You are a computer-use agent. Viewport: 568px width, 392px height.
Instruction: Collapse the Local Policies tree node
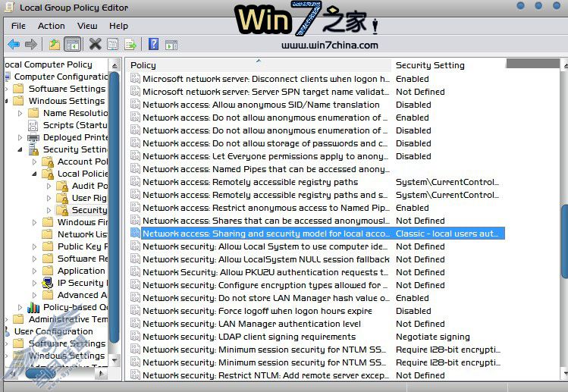tap(34, 174)
